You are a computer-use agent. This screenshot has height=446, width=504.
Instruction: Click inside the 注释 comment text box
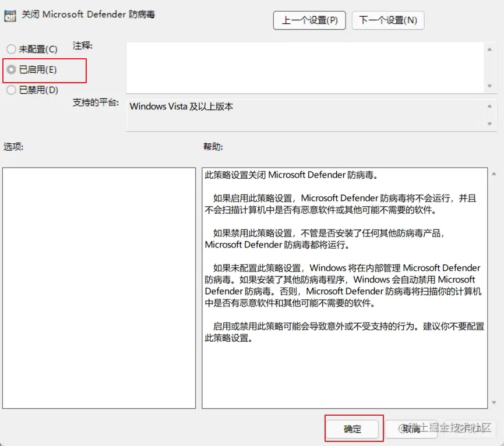click(305, 68)
